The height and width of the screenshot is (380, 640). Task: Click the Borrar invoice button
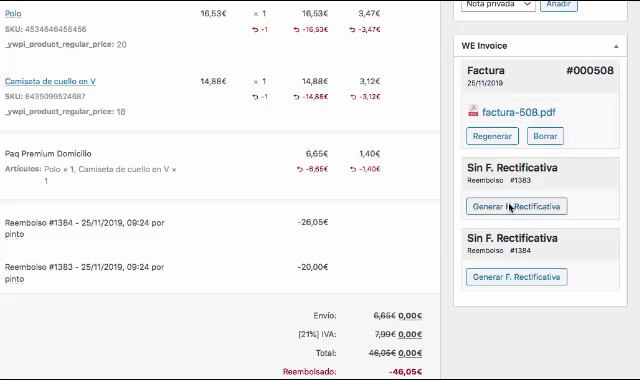[x=545, y=136]
